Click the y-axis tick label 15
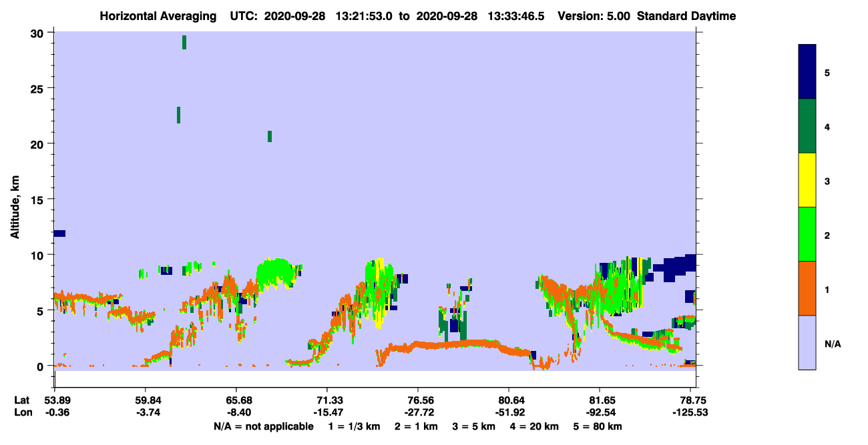This screenshot has height=445, width=868. [x=38, y=199]
